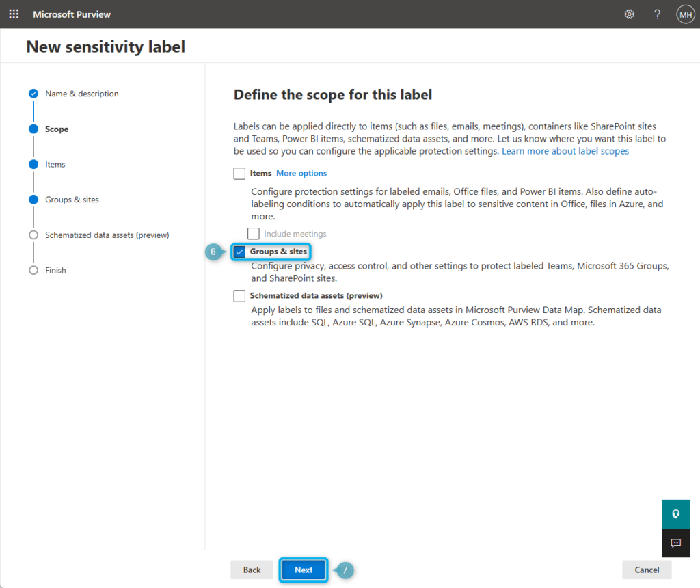Open the Microsoft 365 app launcher
This screenshot has height=588, width=700.
point(14,14)
